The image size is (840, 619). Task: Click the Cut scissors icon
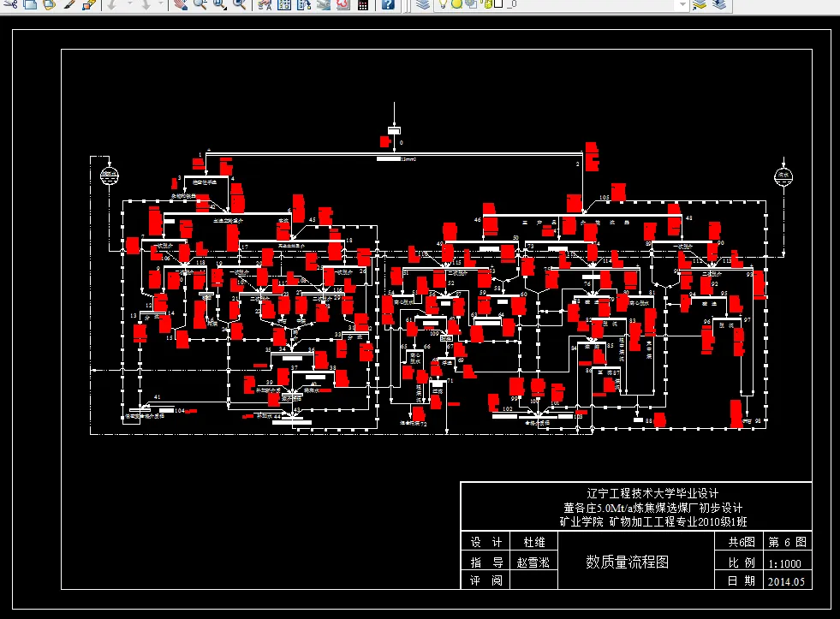point(12,4)
